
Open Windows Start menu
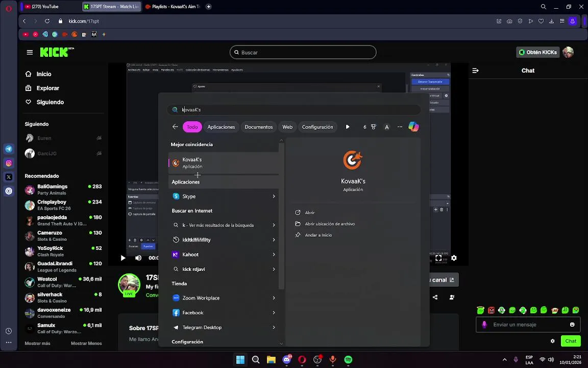coord(240,360)
